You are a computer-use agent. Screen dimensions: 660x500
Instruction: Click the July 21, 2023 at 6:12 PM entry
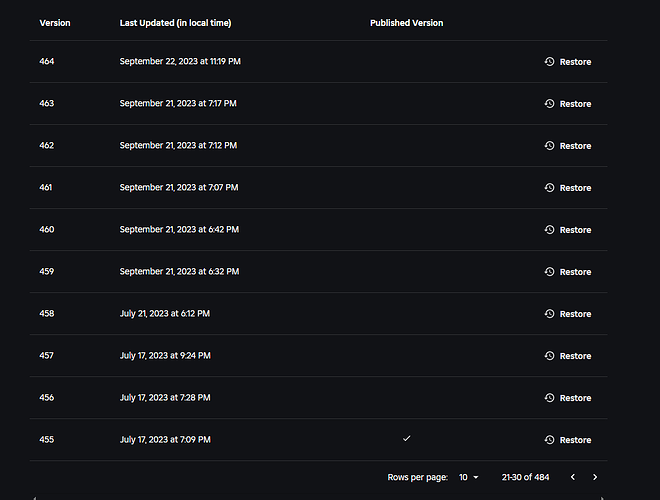coord(165,314)
